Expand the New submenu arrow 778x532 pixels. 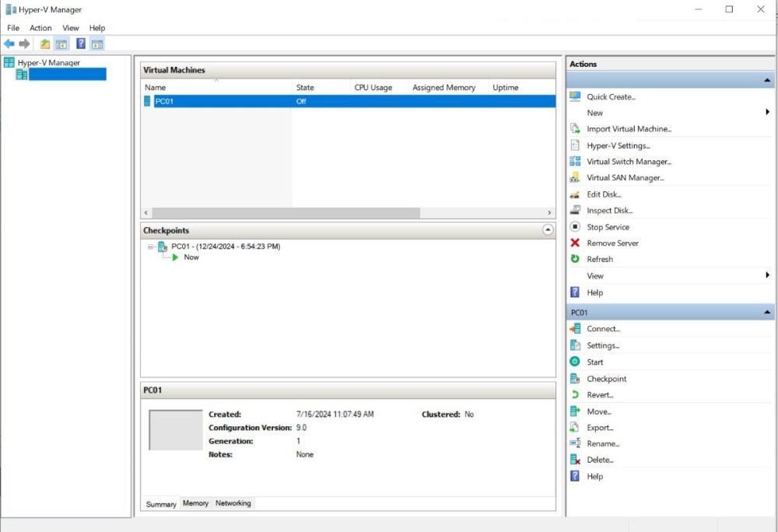767,113
